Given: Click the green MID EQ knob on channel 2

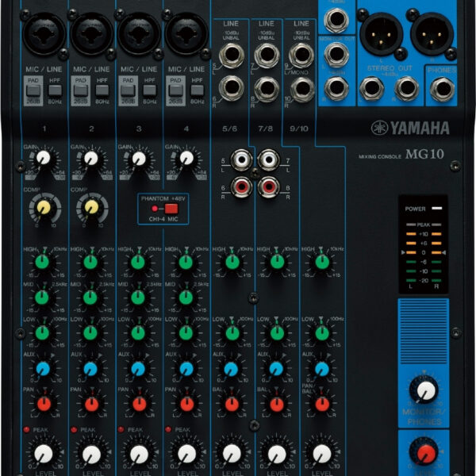Looking at the screenshot, I should point(90,297).
